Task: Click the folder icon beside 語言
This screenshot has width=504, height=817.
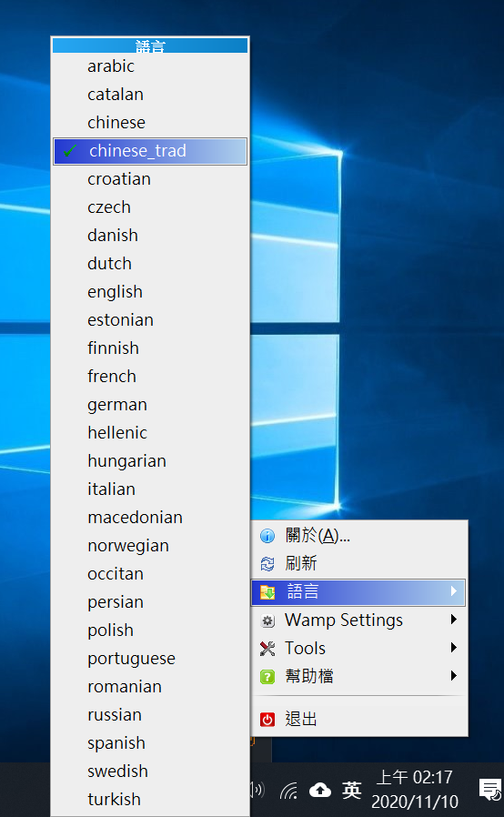Action: tap(267, 592)
